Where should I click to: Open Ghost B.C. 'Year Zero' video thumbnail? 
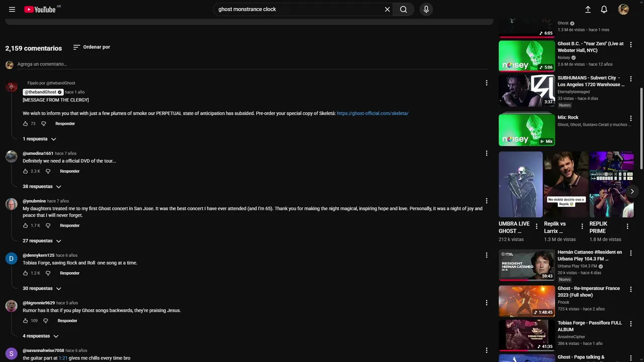click(x=527, y=56)
